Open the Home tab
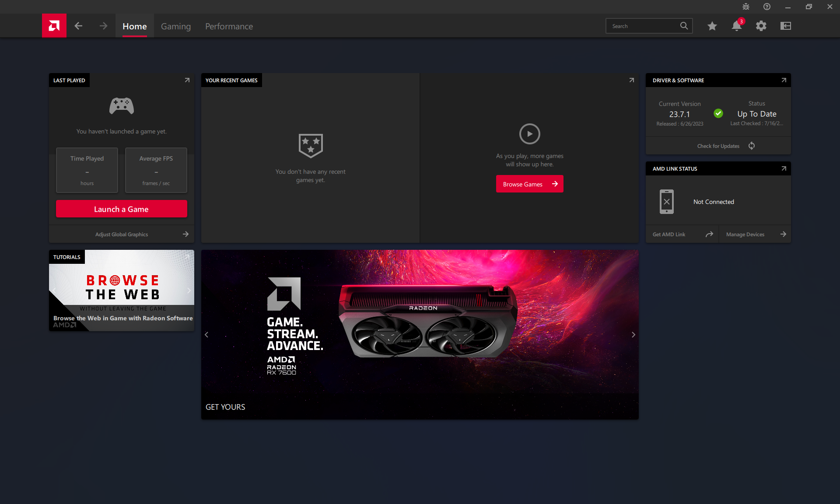The height and width of the screenshot is (504, 840). (x=135, y=26)
